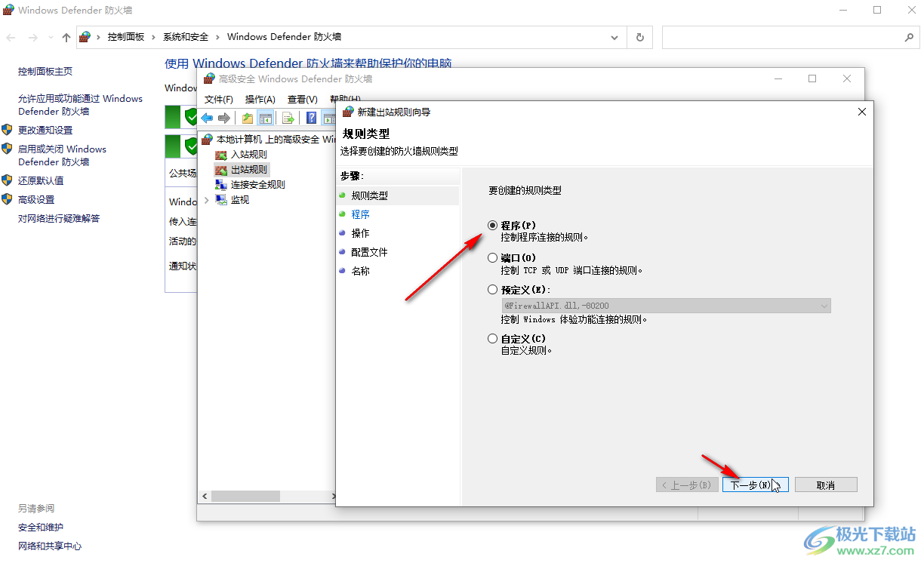
Task: Click the forward arrow in the Advanced Security toolbar
Action: pyautogui.click(x=223, y=118)
